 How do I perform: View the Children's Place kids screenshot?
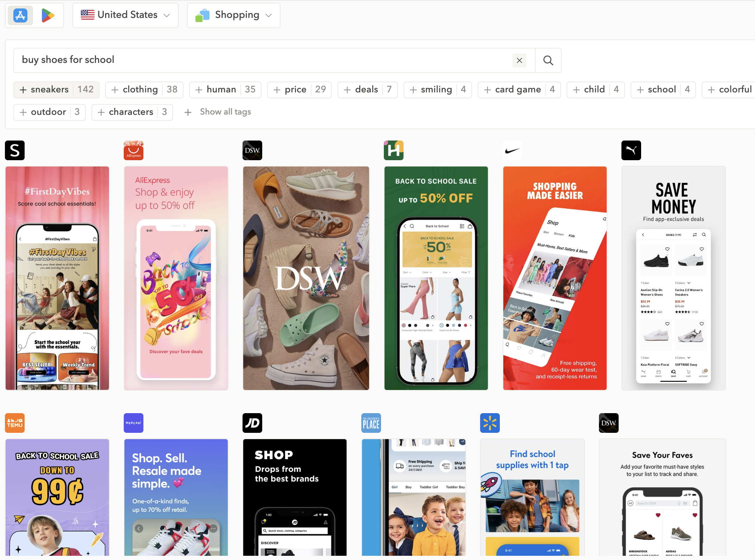(x=414, y=497)
